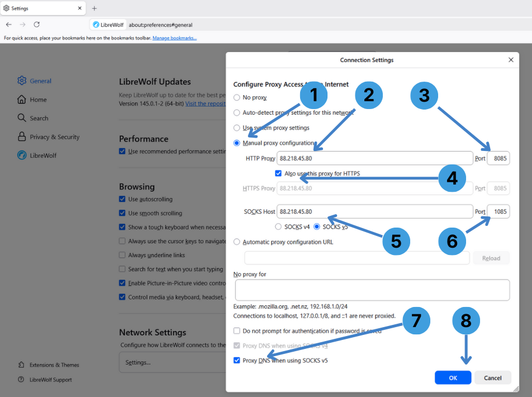Open Privacy & Security settings category
This screenshot has height=397, width=532.
(x=55, y=137)
